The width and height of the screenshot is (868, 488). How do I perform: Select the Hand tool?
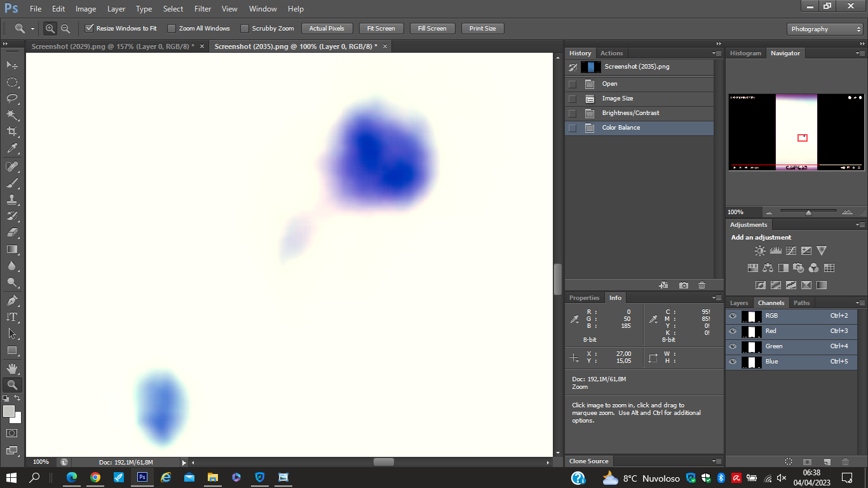click(11, 369)
